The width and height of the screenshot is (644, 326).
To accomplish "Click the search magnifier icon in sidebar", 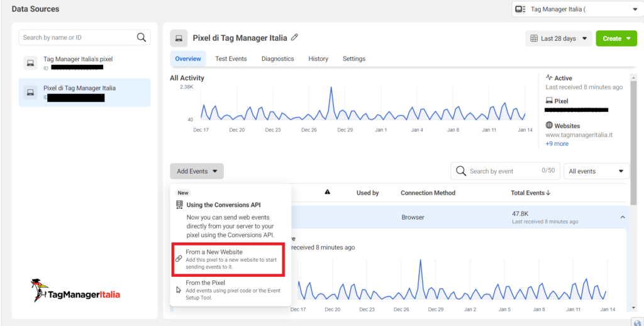I will pyautogui.click(x=142, y=37).
